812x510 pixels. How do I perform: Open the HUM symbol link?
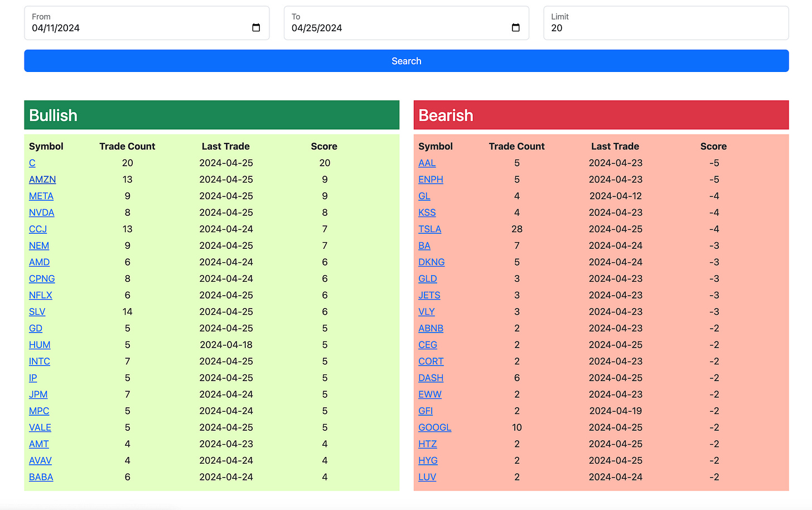[x=40, y=345]
